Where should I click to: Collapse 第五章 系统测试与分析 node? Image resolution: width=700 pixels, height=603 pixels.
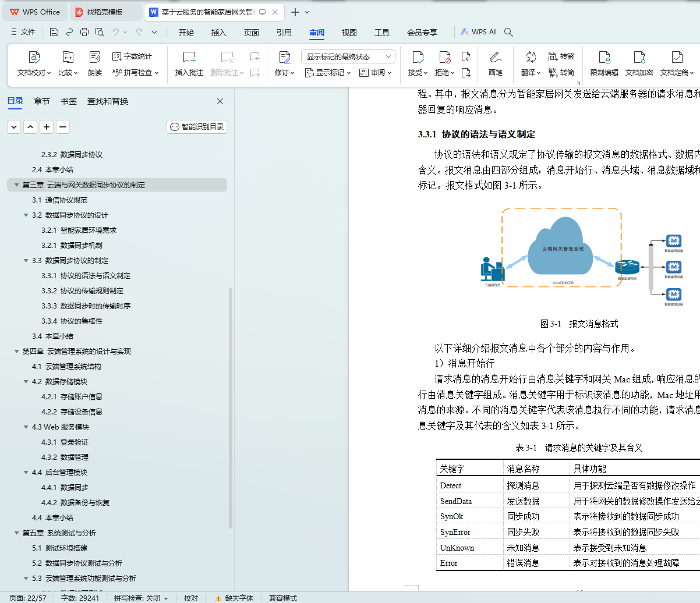[x=16, y=533]
